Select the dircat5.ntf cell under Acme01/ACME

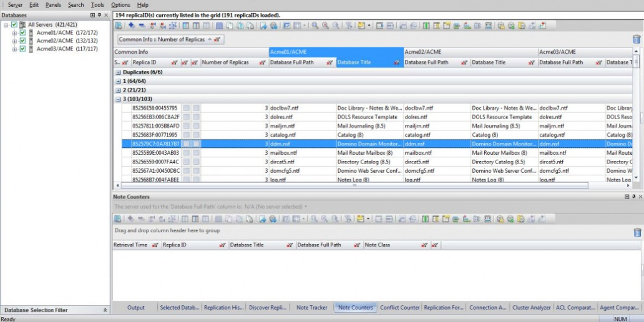point(302,162)
